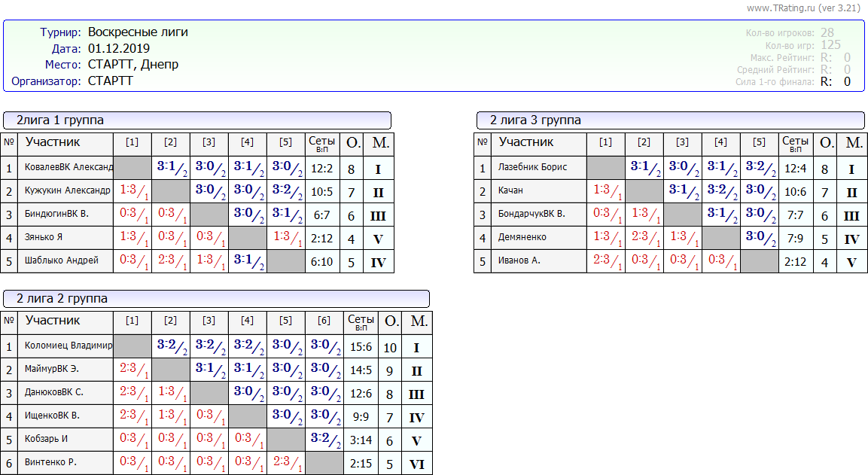Screen dimensions: 868x475
Task: Click player Лазебник Борис in group 3
Action: coord(532,167)
